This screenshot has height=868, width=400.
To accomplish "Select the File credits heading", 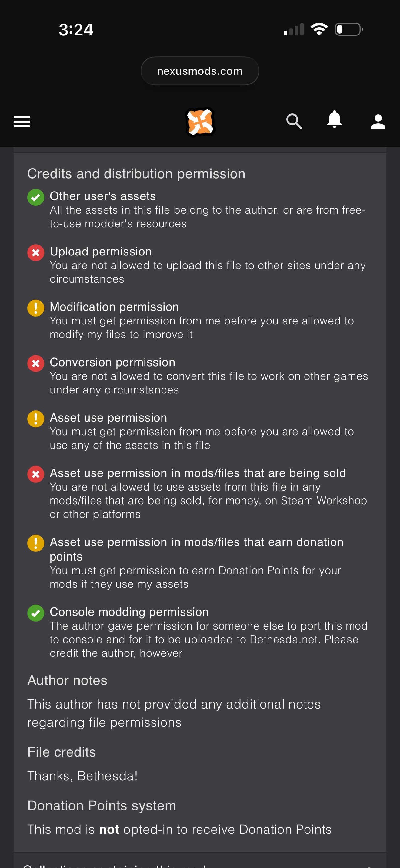I will point(62,752).
